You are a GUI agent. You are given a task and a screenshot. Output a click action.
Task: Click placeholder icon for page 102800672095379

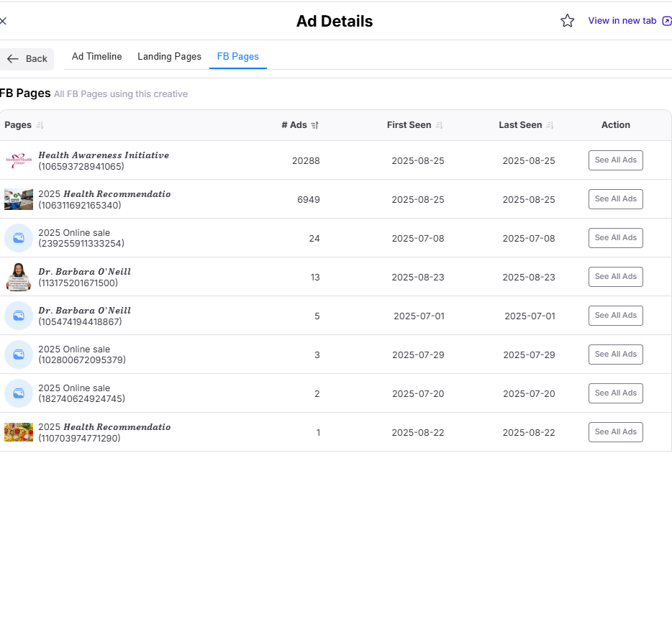point(19,355)
